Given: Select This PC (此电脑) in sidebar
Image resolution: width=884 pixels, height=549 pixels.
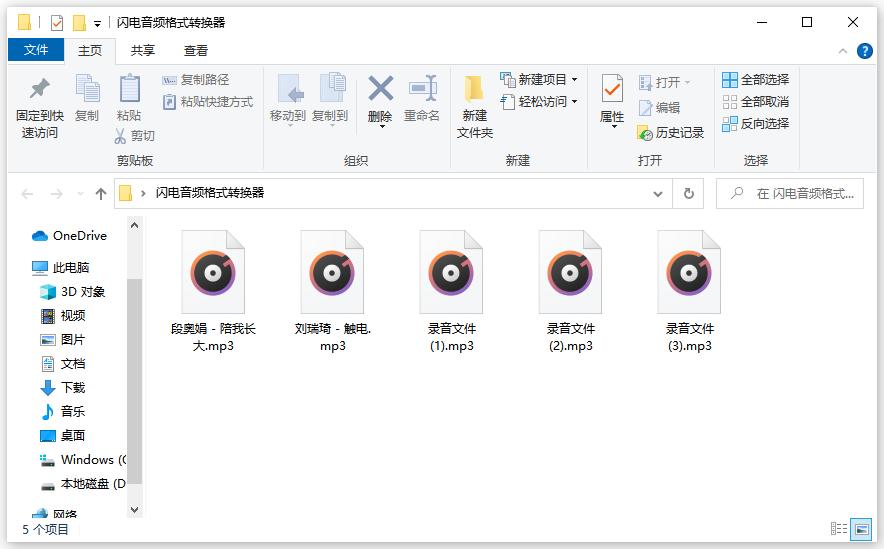Looking at the screenshot, I should point(61,267).
